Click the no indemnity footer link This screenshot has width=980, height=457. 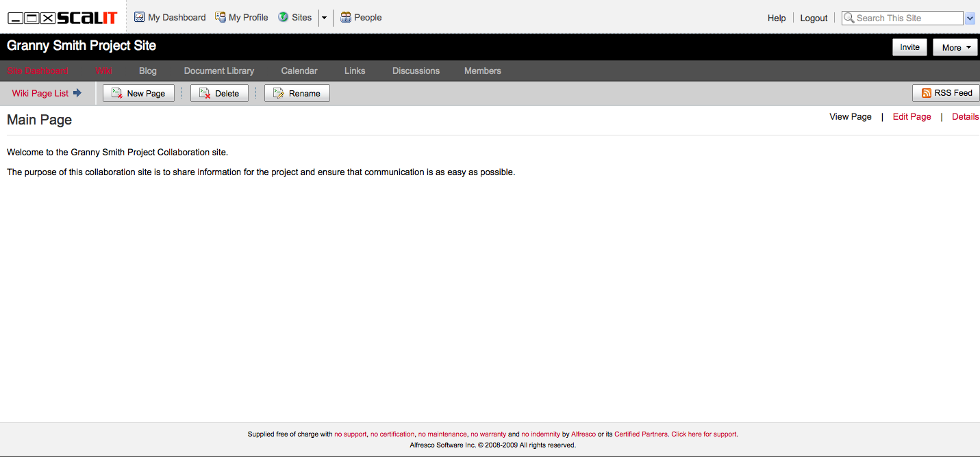540,434
